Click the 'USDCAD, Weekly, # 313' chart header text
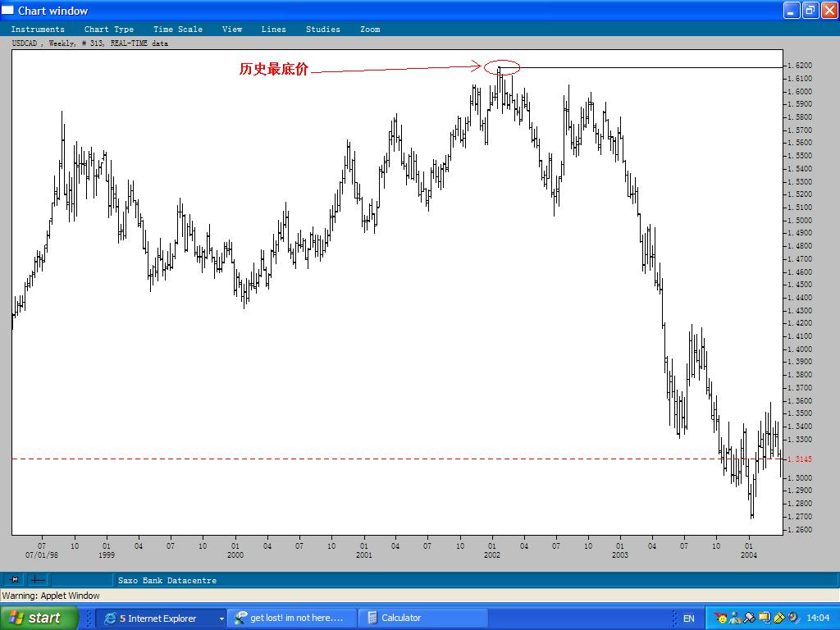This screenshot has height=630, width=840. tap(58, 43)
